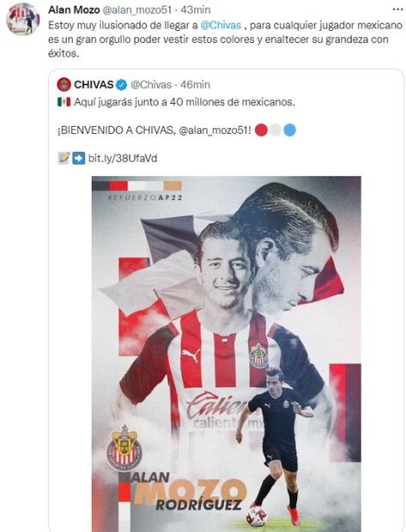The width and height of the screenshot is (406, 532).
Task: Open the CHIVAS account name
Action: [x=94, y=84]
